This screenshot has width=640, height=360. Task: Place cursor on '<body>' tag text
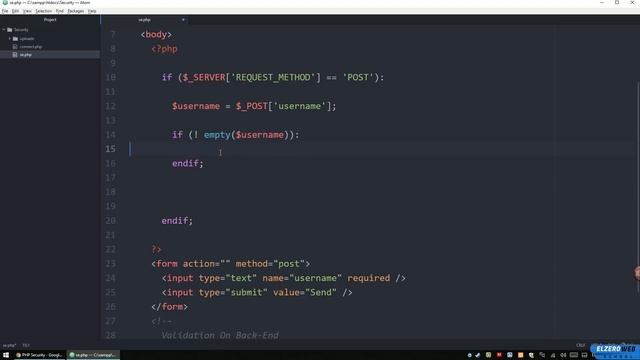[156, 34]
